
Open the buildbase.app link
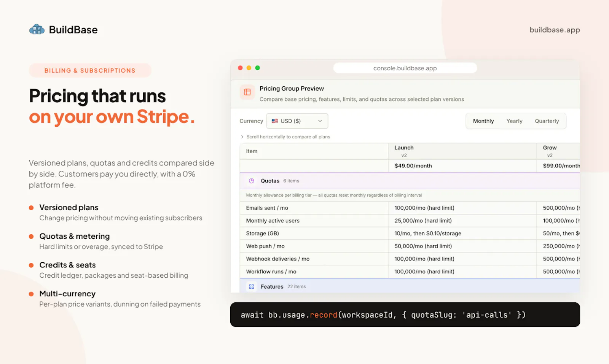555,30
